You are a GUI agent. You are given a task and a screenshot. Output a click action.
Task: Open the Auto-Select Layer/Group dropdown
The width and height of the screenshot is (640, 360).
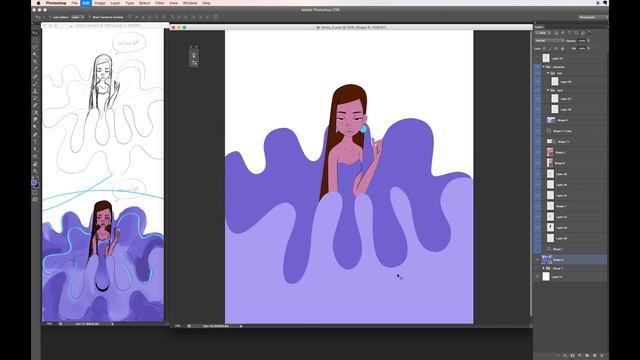[77, 17]
